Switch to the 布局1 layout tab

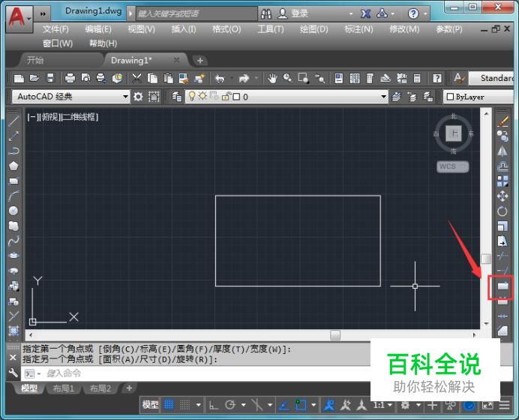63,388
